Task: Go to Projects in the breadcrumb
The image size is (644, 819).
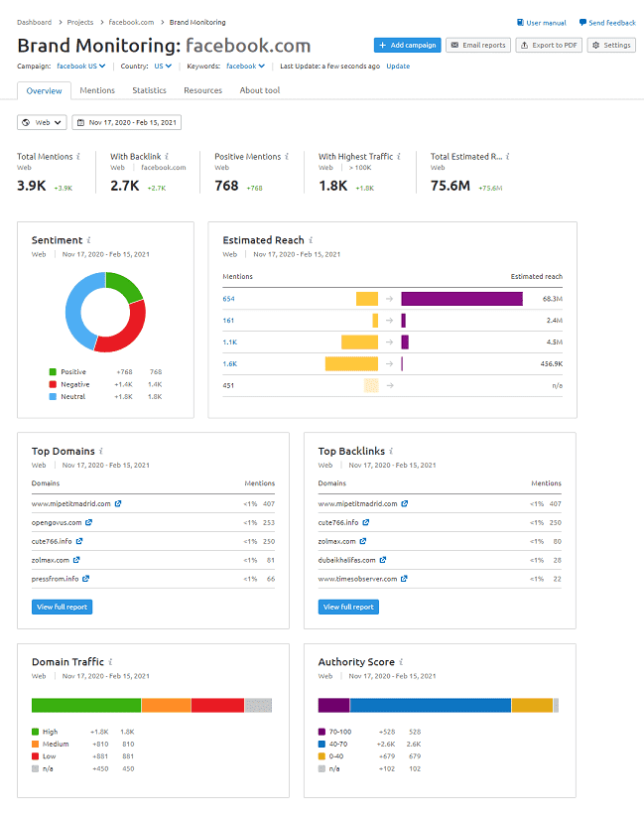Action: (x=80, y=22)
